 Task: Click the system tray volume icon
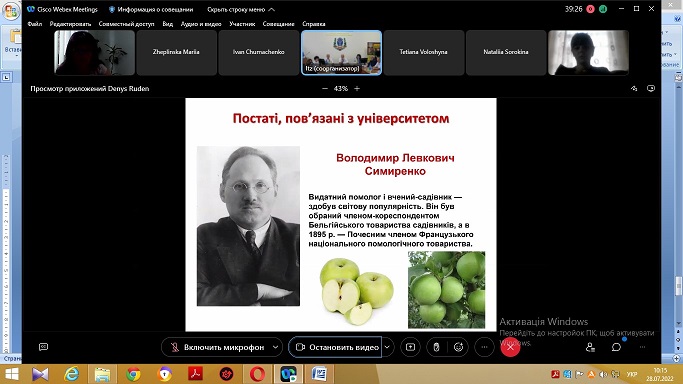click(x=603, y=374)
